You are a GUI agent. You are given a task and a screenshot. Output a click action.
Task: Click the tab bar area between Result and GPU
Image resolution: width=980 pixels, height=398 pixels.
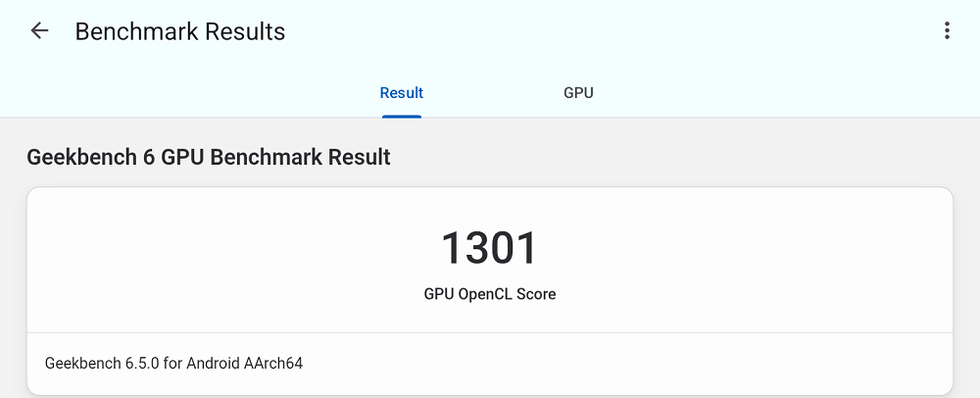490,93
